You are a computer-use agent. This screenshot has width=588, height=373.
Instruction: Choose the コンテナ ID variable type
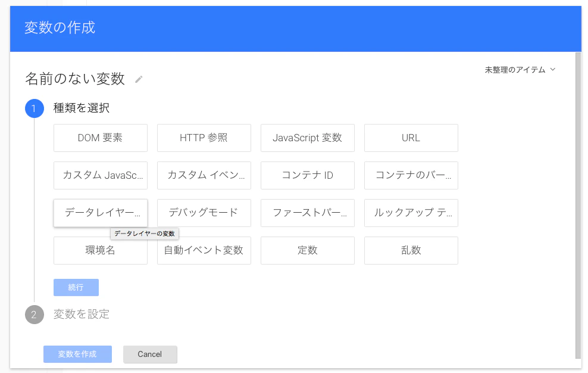(x=308, y=175)
